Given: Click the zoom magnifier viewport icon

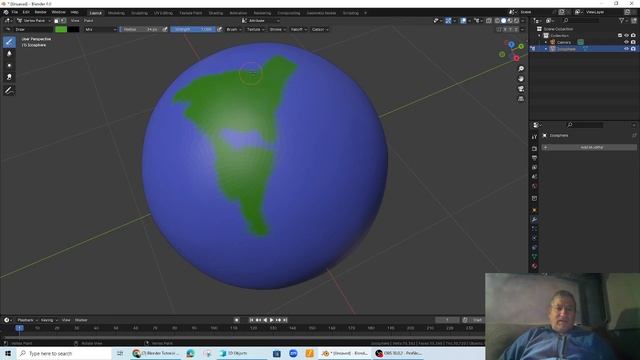Looking at the screenshot, I should pyautogui.click(x=521, y=69).
